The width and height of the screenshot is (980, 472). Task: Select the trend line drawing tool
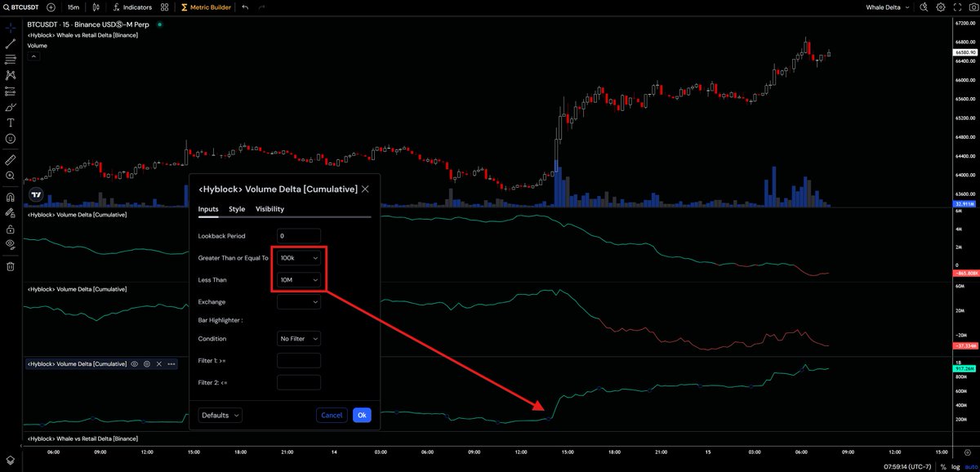(x=11, y=44)
